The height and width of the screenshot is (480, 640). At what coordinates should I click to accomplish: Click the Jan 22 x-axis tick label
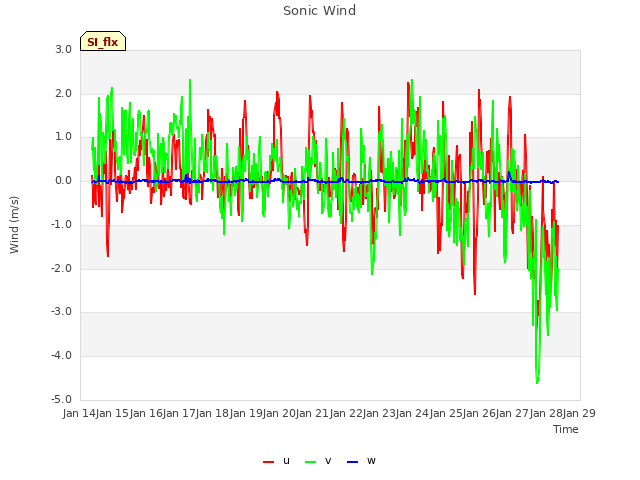point(346,413)
